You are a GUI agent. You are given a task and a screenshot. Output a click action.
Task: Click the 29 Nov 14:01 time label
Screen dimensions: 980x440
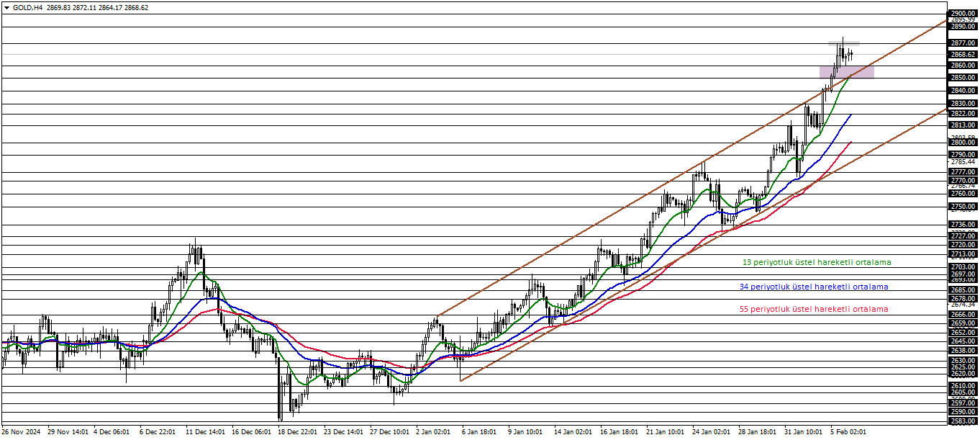click(x=68, y=432)
